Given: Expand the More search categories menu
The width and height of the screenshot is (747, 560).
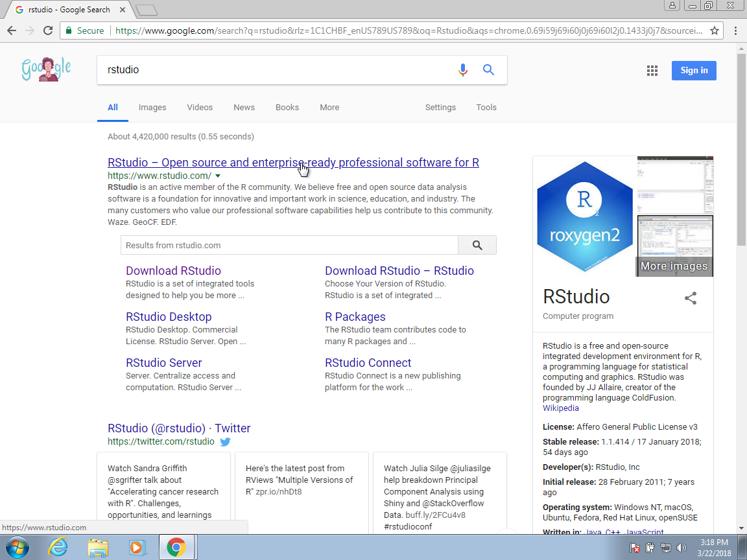Looking at the screenshot, I should [329, 108].
